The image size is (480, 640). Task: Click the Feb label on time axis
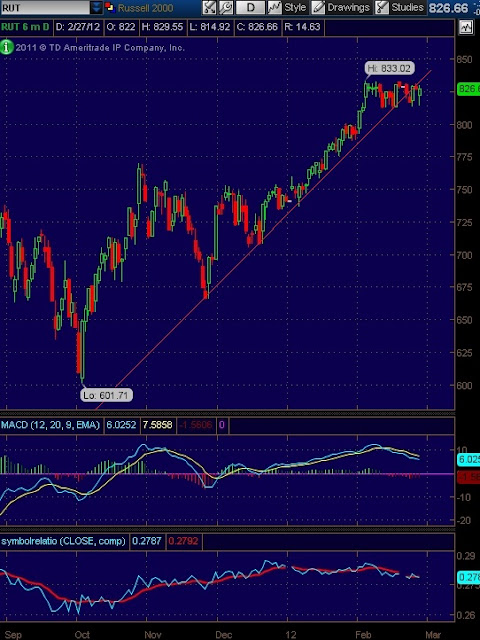[x=364, y=635]
